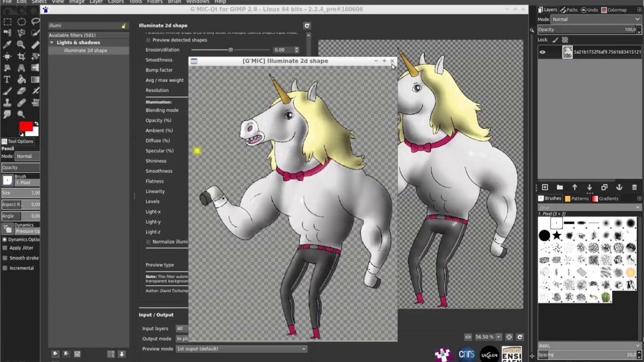Select the Heal tool

click(x=21, y=103)
